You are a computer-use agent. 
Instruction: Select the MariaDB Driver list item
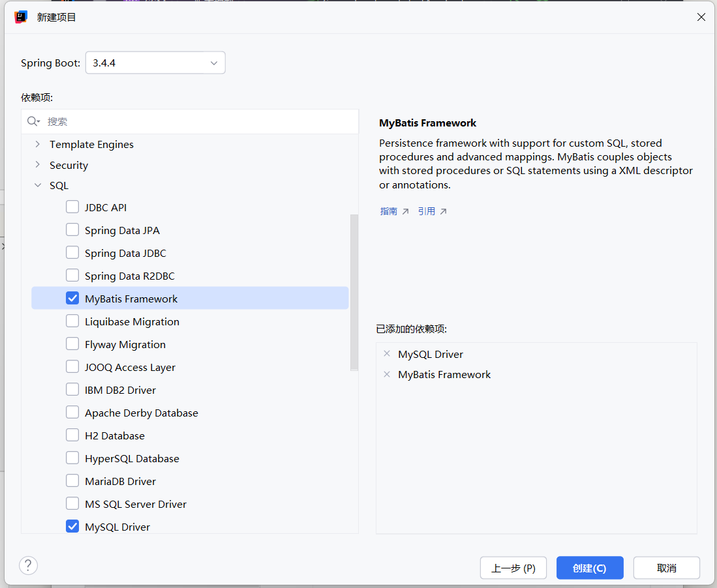tap(120, 481)
